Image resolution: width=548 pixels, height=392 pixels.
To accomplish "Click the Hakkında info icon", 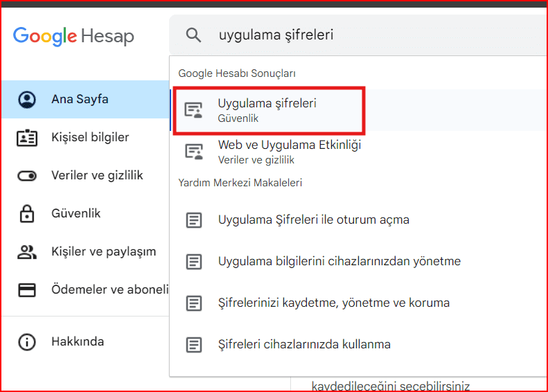I will click(27, 341).
